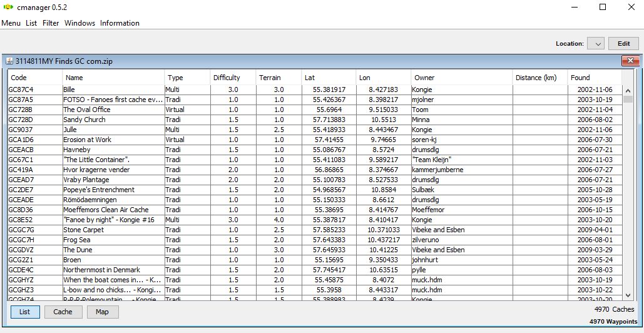The height and width of the screenshot is (333, 644).
Task: Sort by the Difficulty column header
Action: point(232,78)
